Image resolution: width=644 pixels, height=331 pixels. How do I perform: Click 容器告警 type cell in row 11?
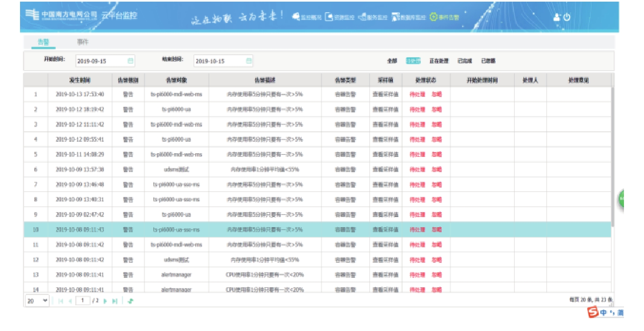[x=345, y=245]
